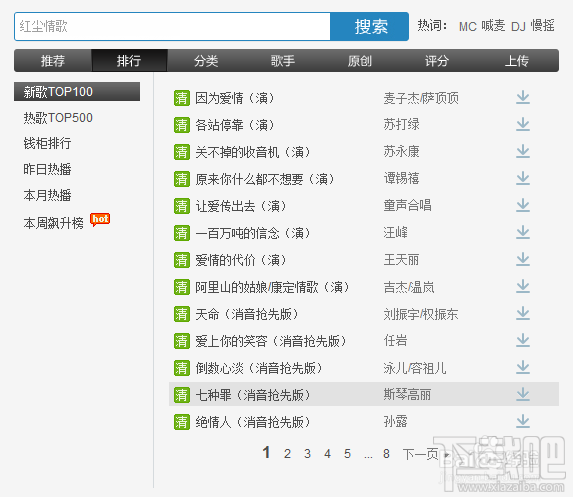Image resolution: width=573 pixels, height=497 pixels.
Task: Download 倒数心淡（消音抢先版） song
Action: click(523, 368)
